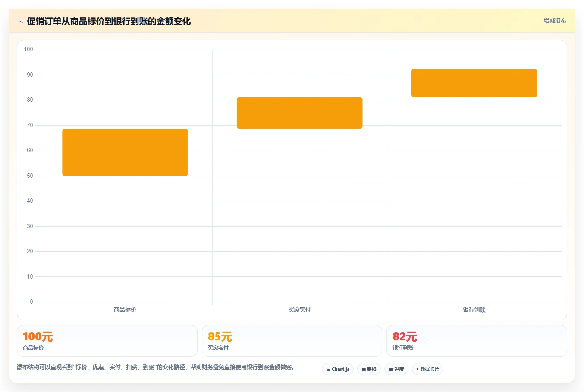This screenshot has height=392, width=584.
Task: Click the 商品标价 x-axis label
Action: click(x=125, y=310)
